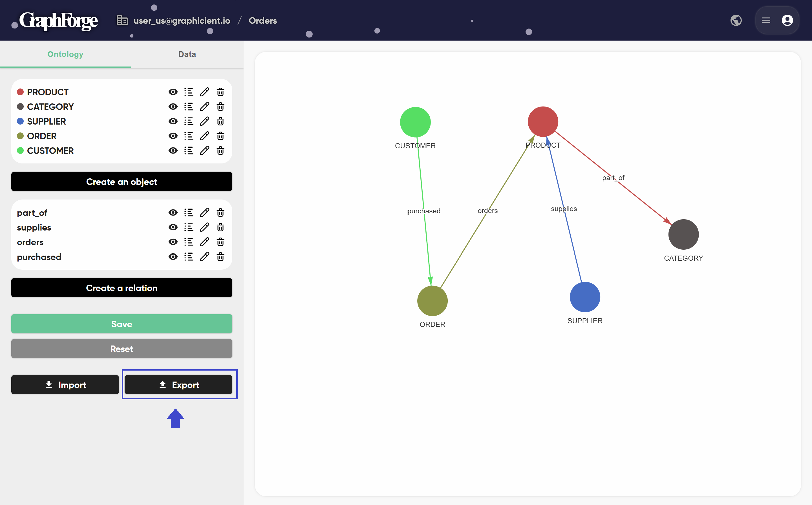The image size is (812, 505).
Task: Click the Create an object button
Action: click(122, 182)
